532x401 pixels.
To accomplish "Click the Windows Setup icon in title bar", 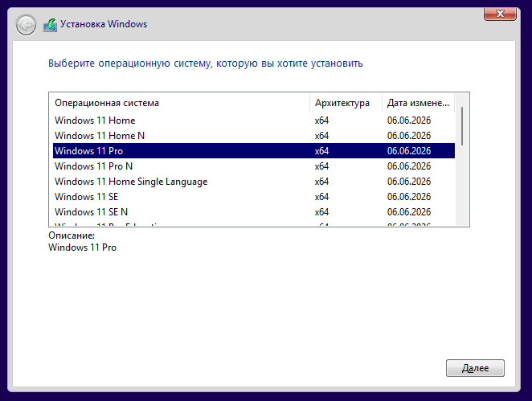I will coord(50,25).
